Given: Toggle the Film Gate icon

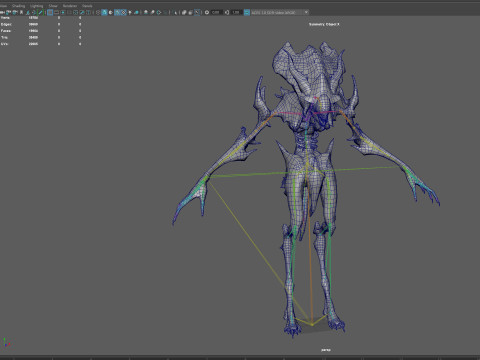Looking at the screenshot, I should coord(56,12).
